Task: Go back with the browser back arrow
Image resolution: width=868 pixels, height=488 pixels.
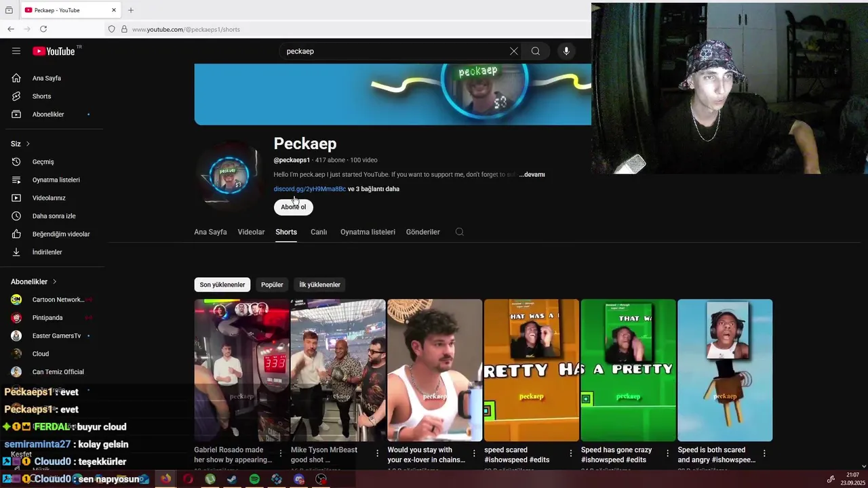Action: [11, 29]
